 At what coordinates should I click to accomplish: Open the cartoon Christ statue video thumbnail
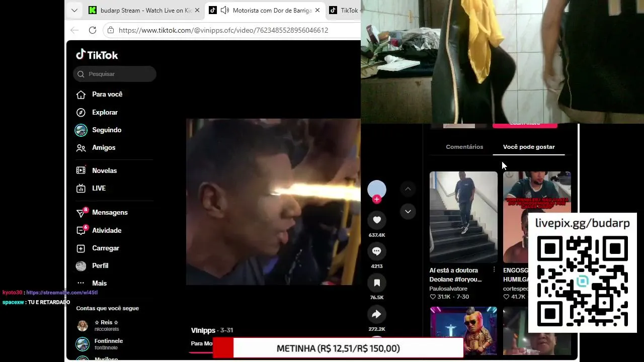tap(463, 331)
